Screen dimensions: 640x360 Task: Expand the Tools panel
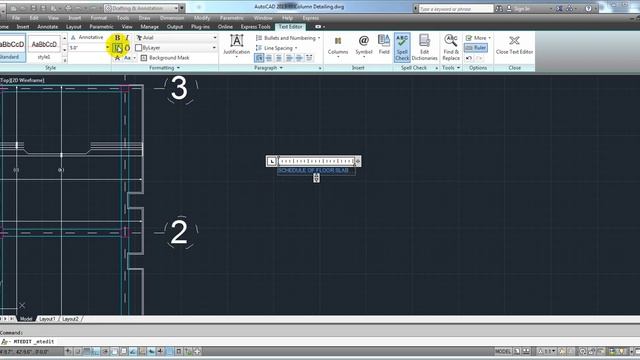[451, 68]
